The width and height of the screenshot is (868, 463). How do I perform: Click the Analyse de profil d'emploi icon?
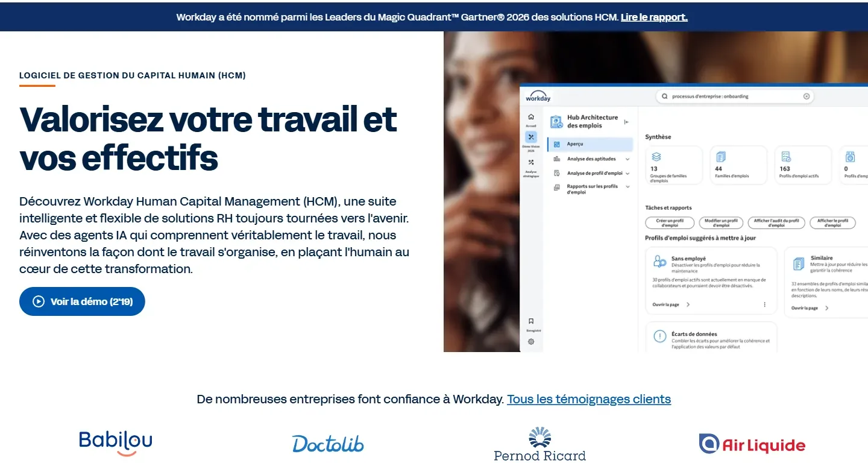point(557,173)
